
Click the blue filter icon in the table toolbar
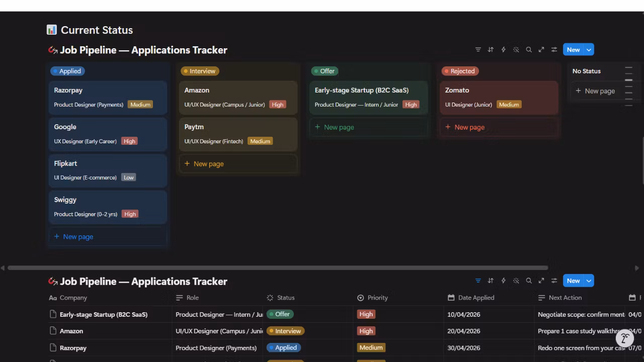click(478, 281)
